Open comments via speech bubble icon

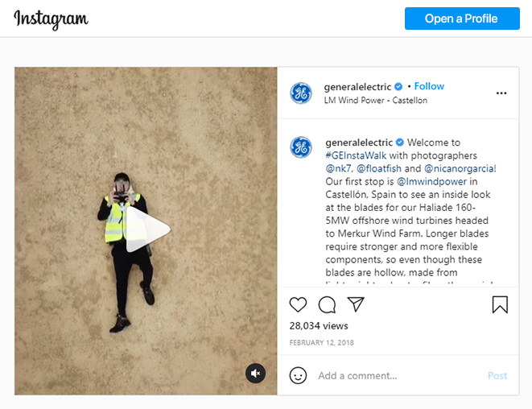pyautogui.click(x=327, y=304)
